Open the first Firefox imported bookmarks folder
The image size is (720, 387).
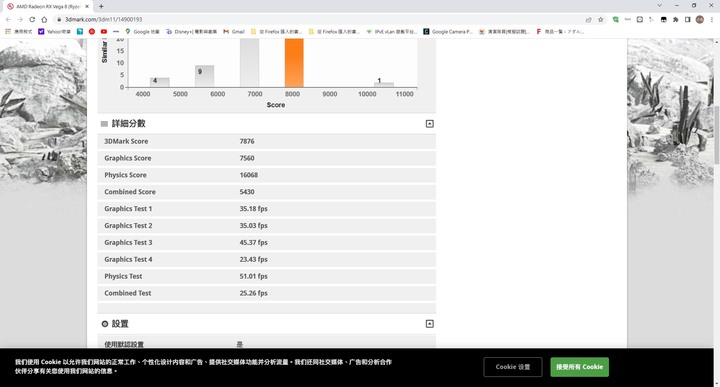pyautogui.click(x=276, y=32)
